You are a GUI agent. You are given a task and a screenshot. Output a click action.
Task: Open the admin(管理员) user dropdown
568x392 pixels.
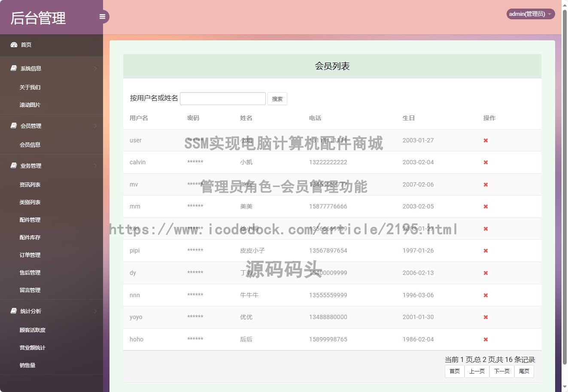pos(531,14)
